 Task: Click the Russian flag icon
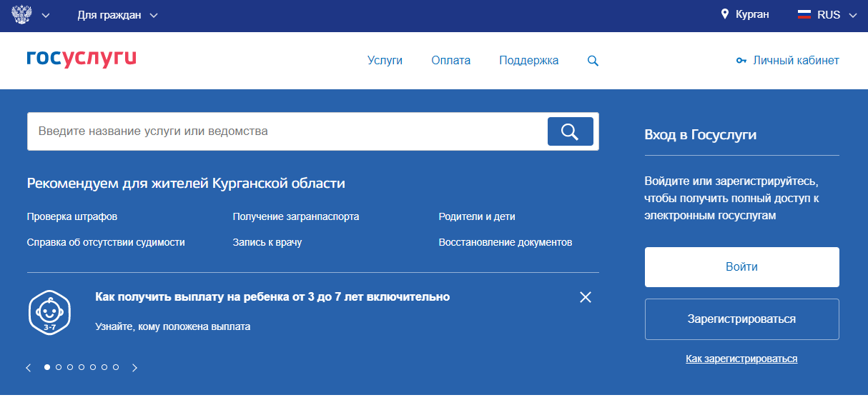(804, 14)
